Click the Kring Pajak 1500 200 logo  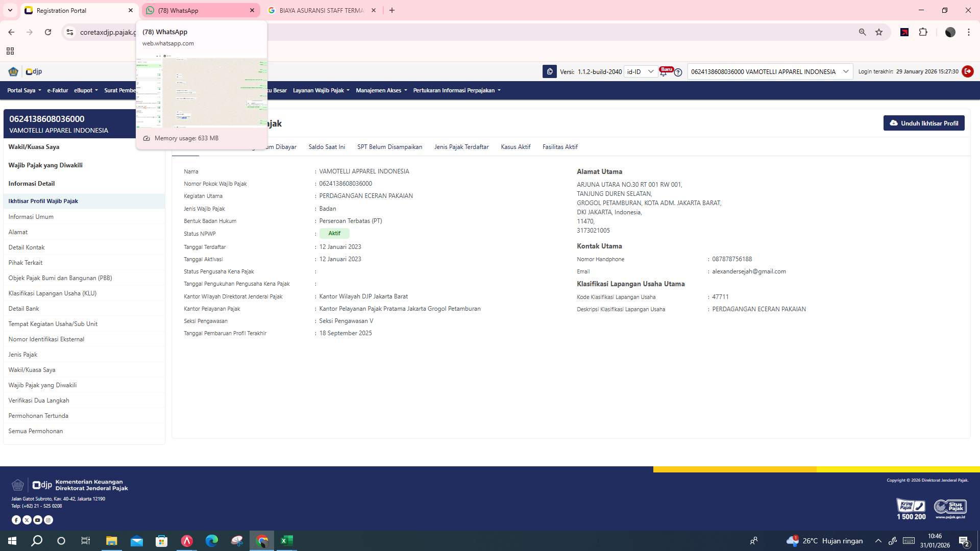point(911,508)
